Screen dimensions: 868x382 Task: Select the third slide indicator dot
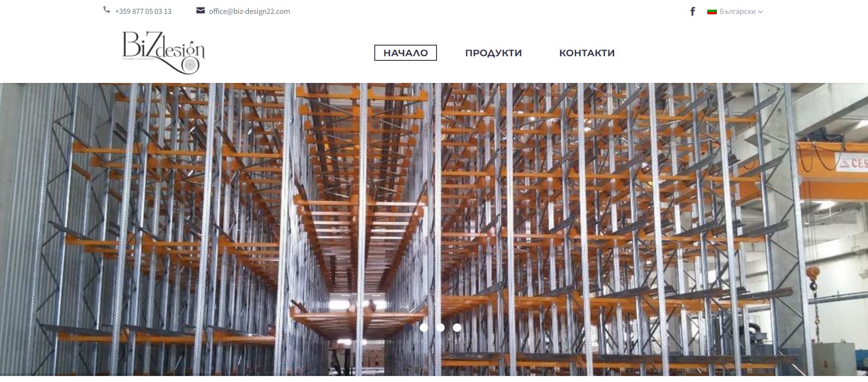click(x=441, y=328)
